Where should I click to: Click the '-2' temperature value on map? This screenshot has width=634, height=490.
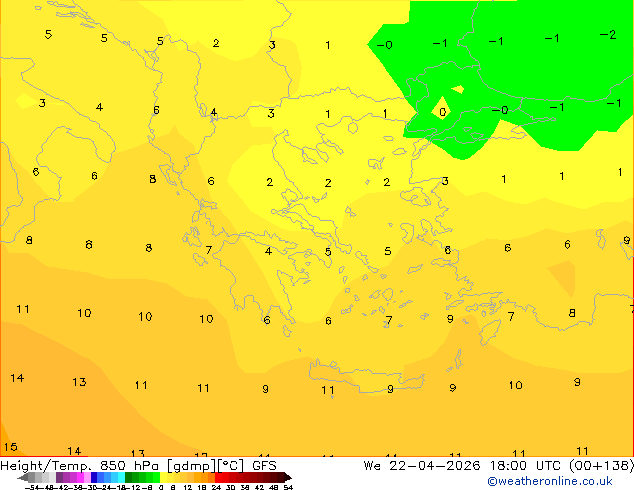pyautogui.click(x=608, y=35)
